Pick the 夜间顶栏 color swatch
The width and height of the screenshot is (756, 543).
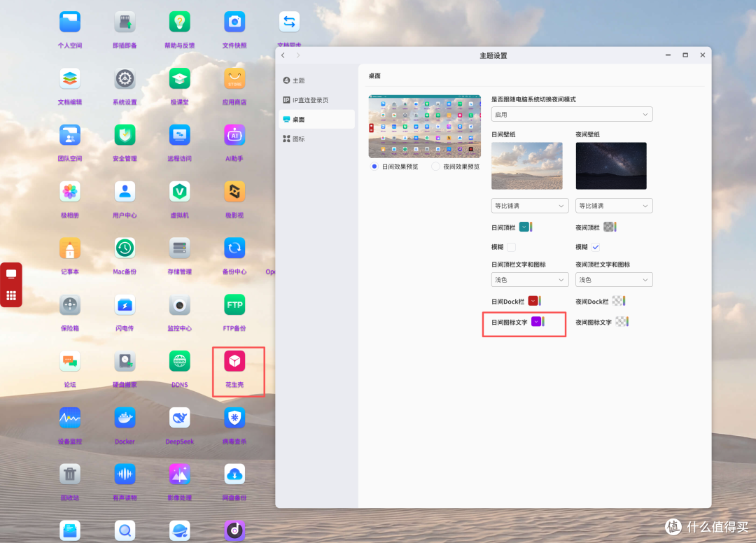[610, 227]
